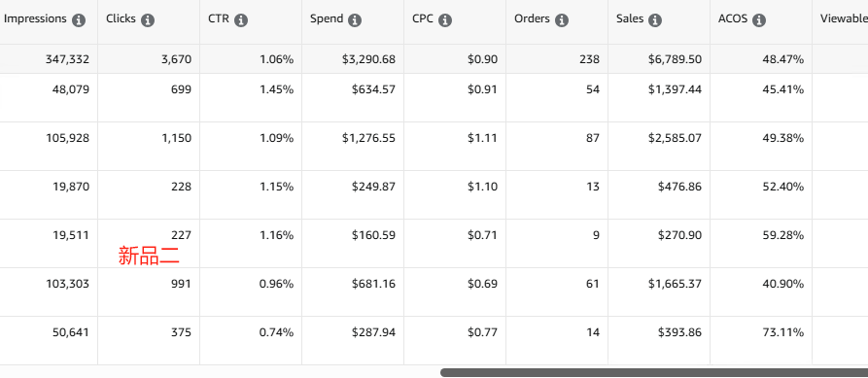The height and width of the screenshot is (378, 868).
Task: Select impressions cell 103,303
Action: pyautogui.click(x=67, y=284)
